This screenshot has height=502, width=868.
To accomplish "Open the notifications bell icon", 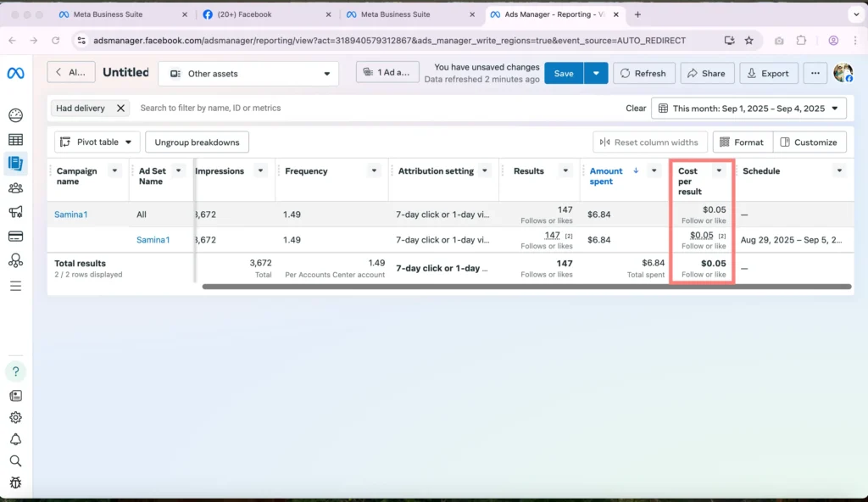I will coord(15,439).
